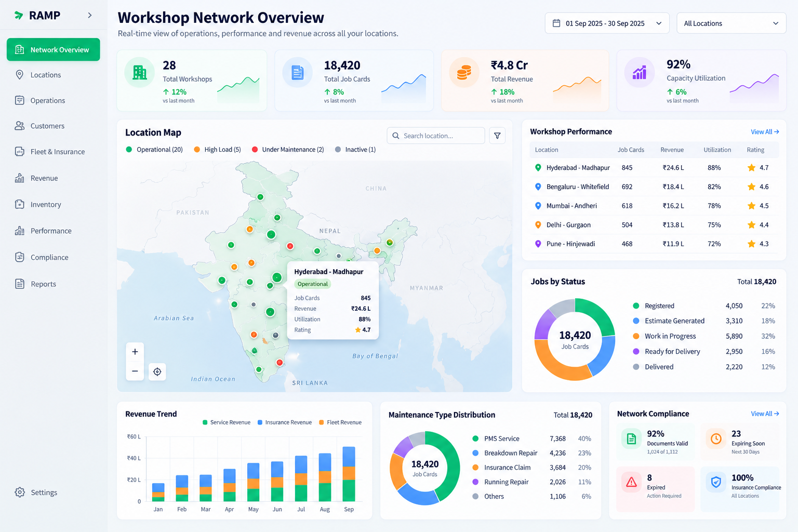Click the Revenue sidebar icon

tap(20, 178)
